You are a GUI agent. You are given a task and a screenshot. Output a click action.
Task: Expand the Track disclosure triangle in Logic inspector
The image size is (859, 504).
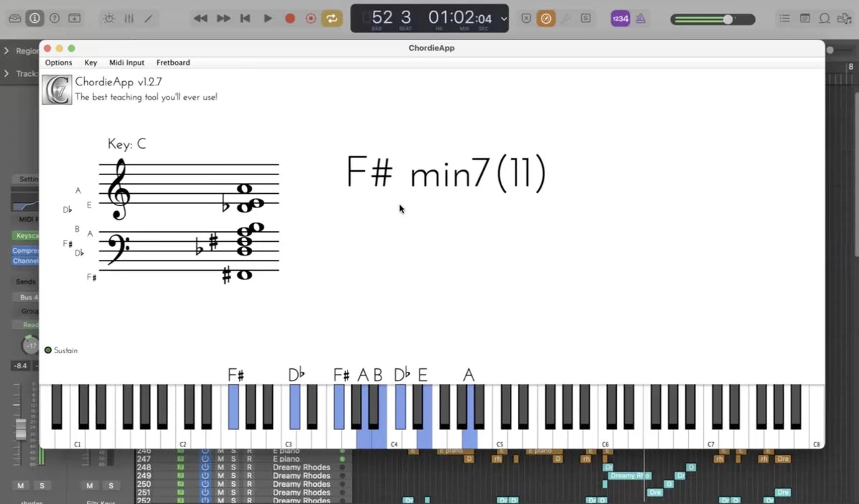click(x=6, y=73)
